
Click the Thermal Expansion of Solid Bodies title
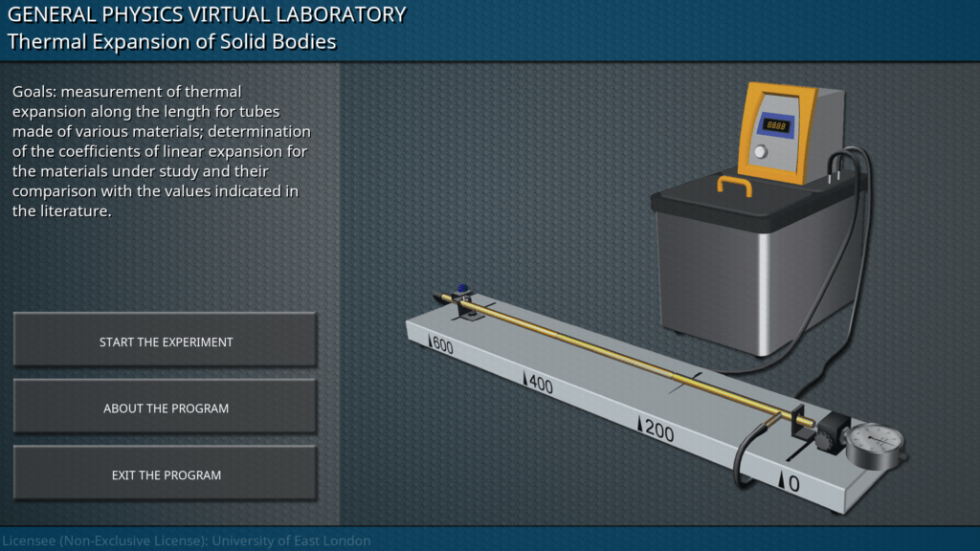(x=171, y=42)
